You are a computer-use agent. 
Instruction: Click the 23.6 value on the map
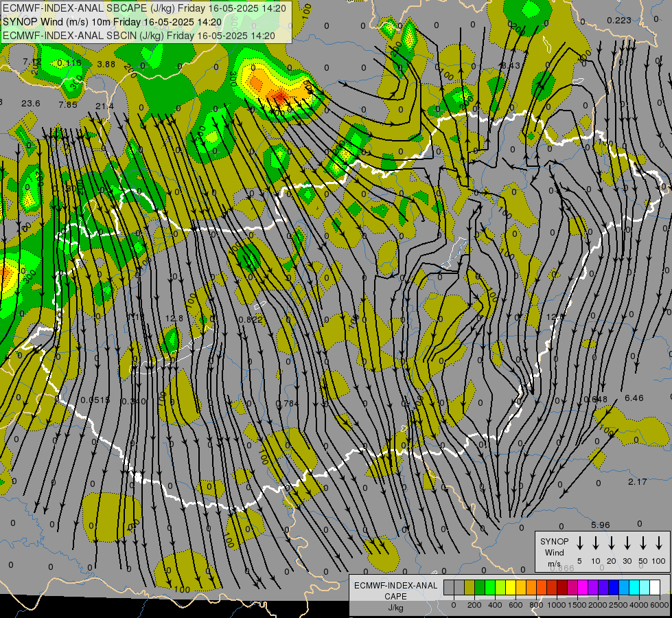[x=31, y=104]
